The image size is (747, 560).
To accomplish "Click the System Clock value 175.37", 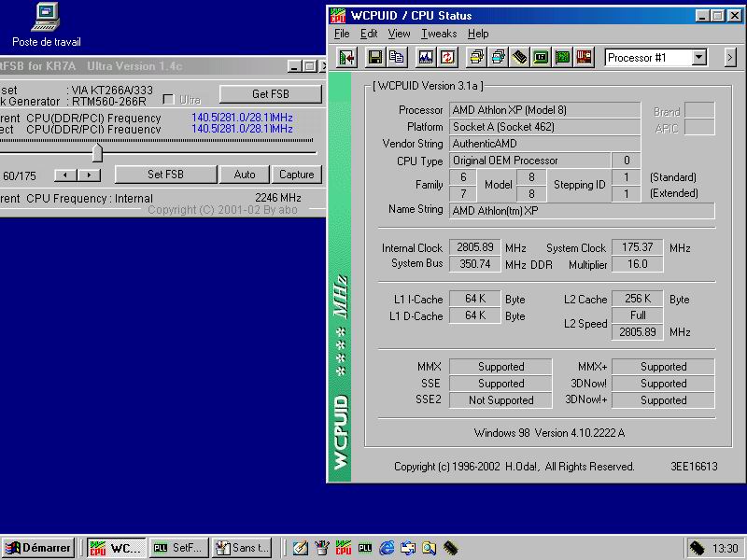I will pyautogui.click(x=638, y=247).
